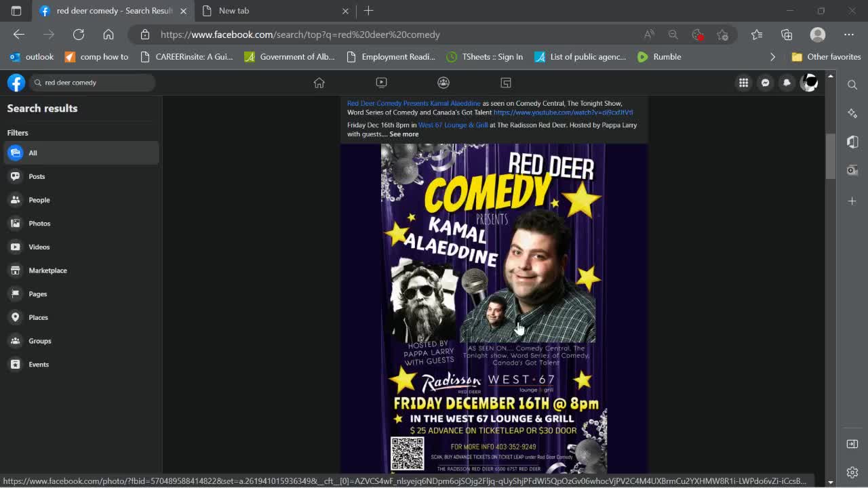Open Facebook account profile picture
The height and width of the screenshot is (488, 868).
point(809,83)
